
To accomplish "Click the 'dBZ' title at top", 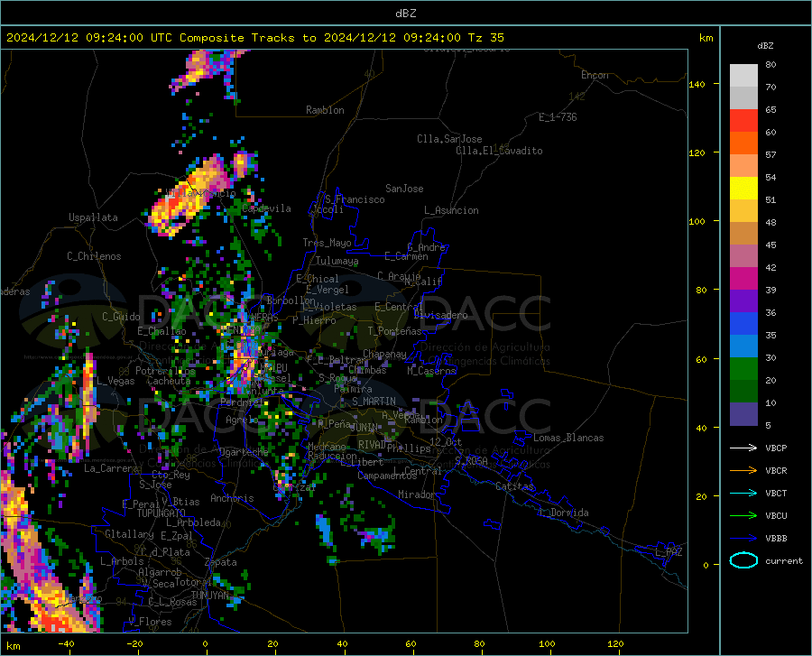I will pos(405,14).
